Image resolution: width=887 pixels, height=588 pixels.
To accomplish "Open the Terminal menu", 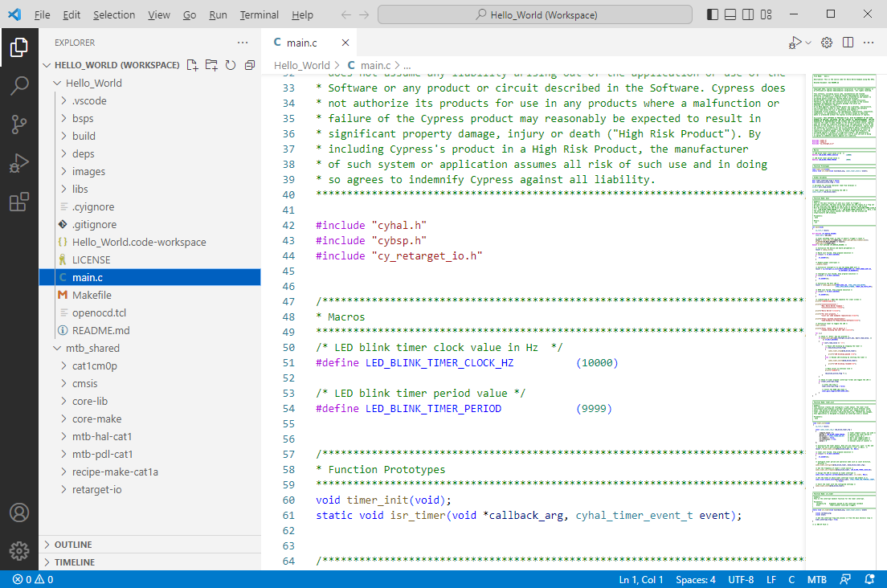I will point(259,14).
